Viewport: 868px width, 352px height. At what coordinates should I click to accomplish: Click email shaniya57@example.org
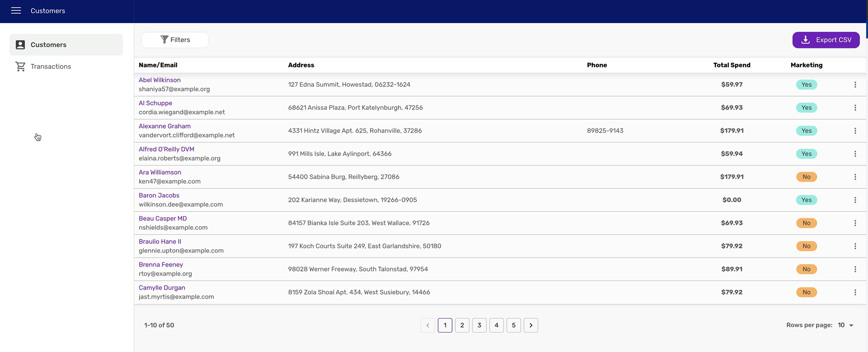point(174,89)
